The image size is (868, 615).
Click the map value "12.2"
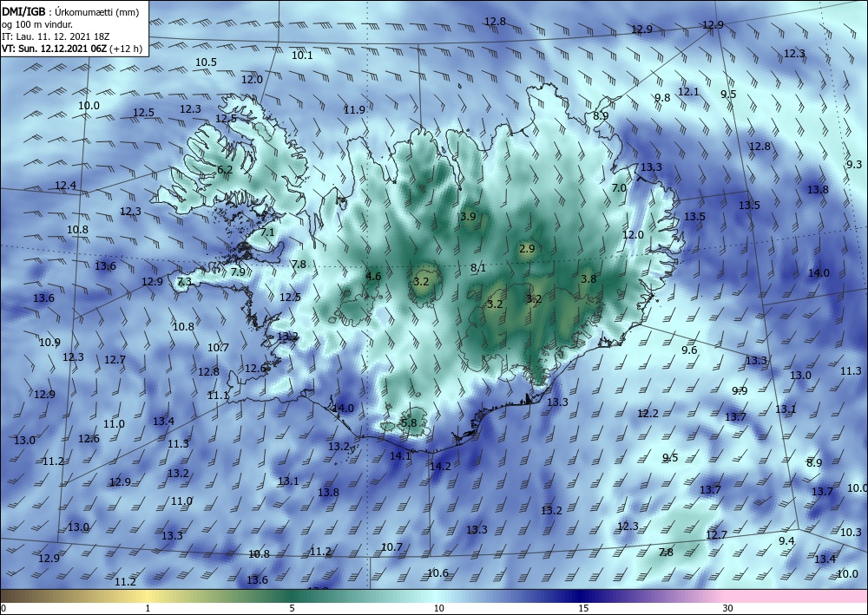(x=648, y=413)
